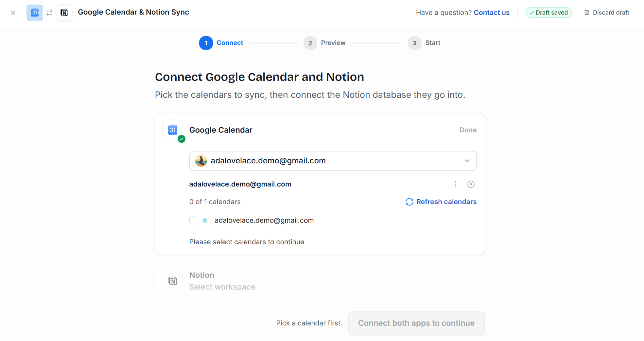Click Refresh calendars

[441, 202]
